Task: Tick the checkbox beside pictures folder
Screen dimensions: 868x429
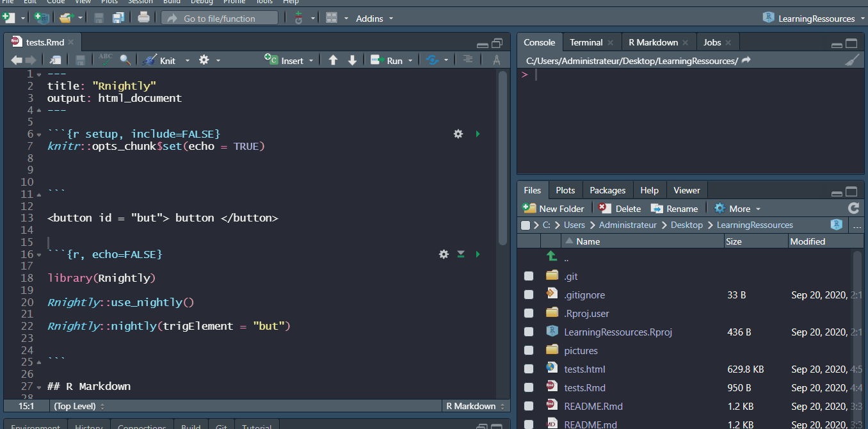Action: coord(529,350)
